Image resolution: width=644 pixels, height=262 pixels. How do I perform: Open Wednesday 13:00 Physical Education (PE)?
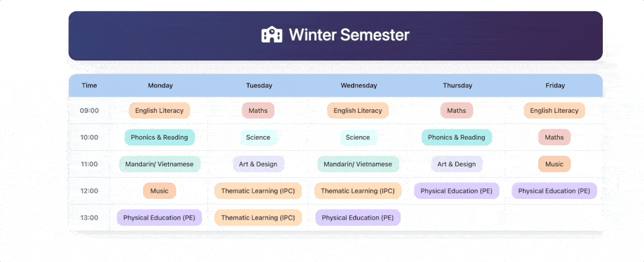coord(358,217)
